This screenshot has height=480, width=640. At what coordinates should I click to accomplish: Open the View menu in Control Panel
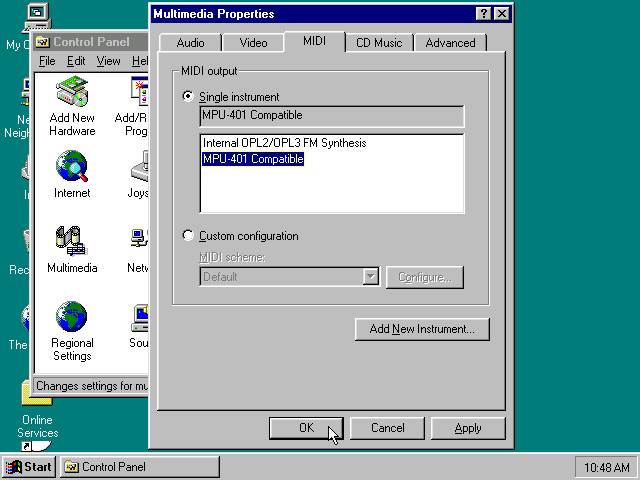(108, 61)
